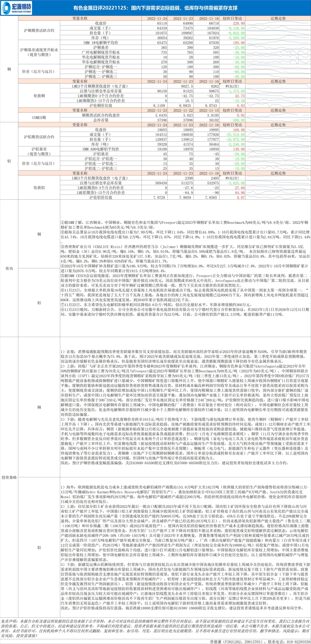Click the 资讯 section label
Image resolution: width=311 pixels, height=644 pixels.
(9, 268)
